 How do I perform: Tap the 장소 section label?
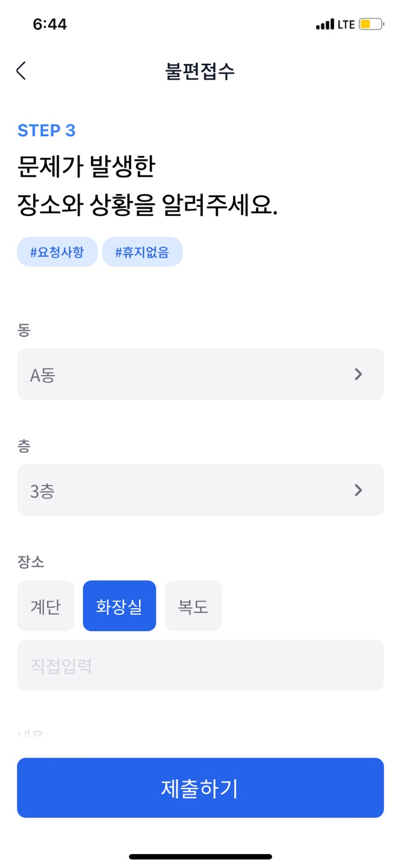(x=31, y=562)
